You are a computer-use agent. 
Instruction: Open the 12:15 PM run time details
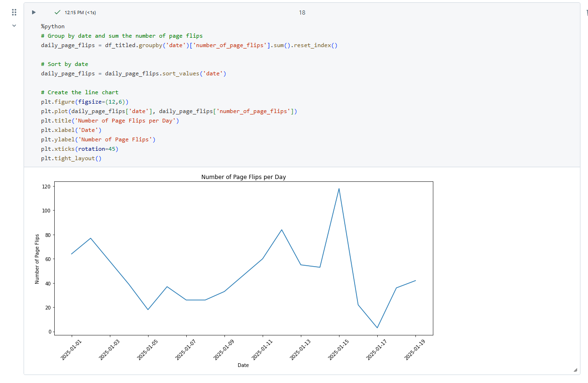[x=80, y=13]
